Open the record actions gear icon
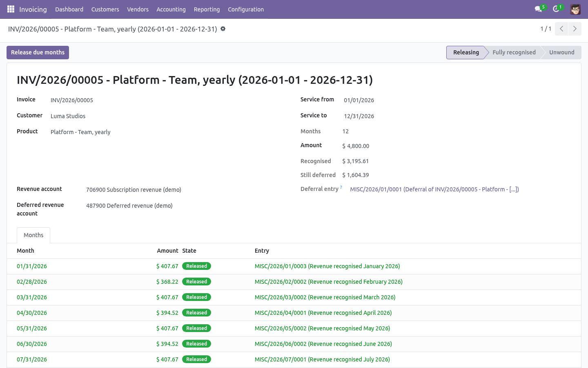The height and width of the screenshot is (368, 588). (x=223, y=29)
